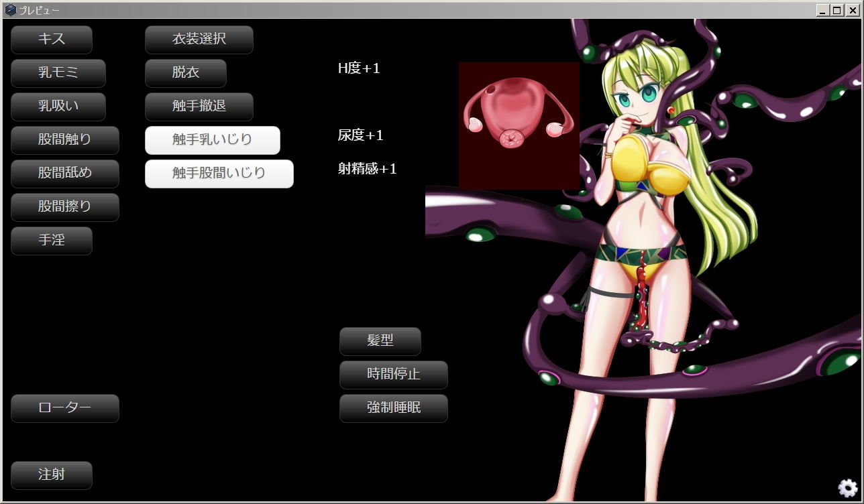864x504 pixels.
Task: Select the 乳吸い action button
Action: (58, 107)
